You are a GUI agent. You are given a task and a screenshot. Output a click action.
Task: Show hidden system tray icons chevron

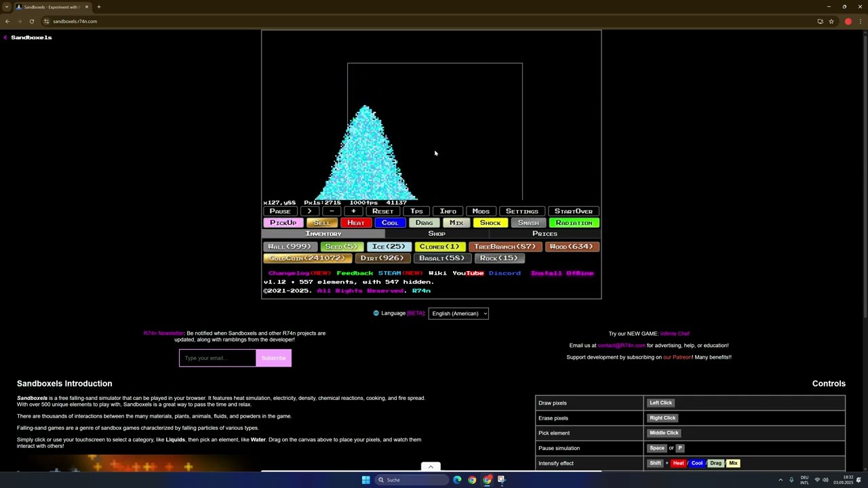pyautogui.click(x=780, y=480)
